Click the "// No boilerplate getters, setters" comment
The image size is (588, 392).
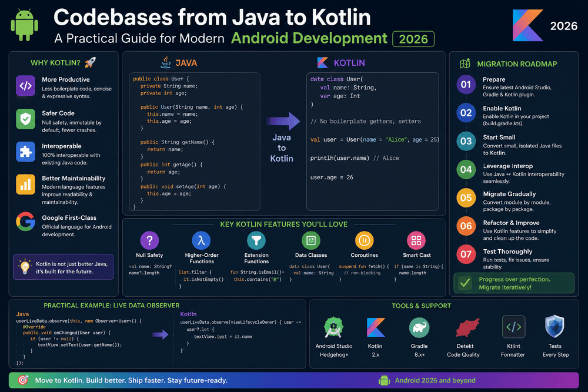coord(365,122)
